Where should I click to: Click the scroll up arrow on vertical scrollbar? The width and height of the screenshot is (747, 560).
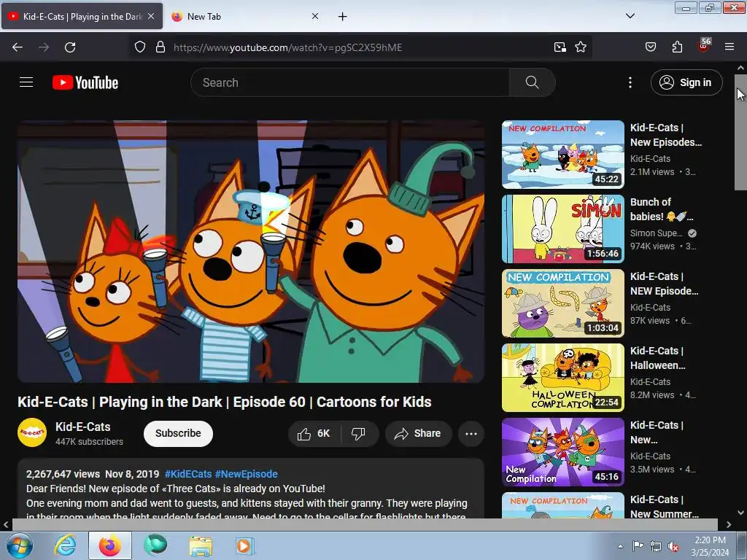tap(740, 68)
